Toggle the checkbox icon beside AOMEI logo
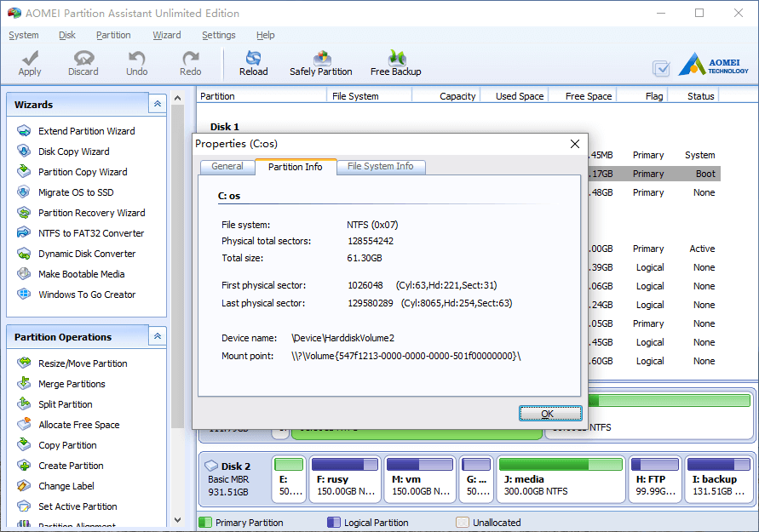 click(661, 68)
